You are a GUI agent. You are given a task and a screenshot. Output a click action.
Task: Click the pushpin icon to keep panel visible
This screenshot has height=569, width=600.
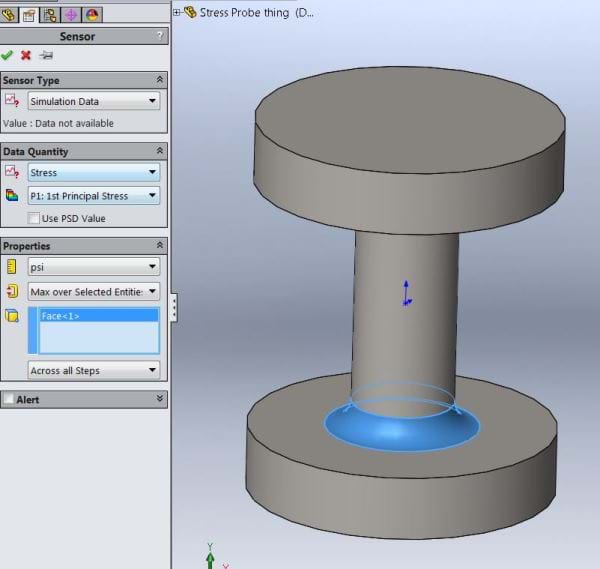[45, 56]
